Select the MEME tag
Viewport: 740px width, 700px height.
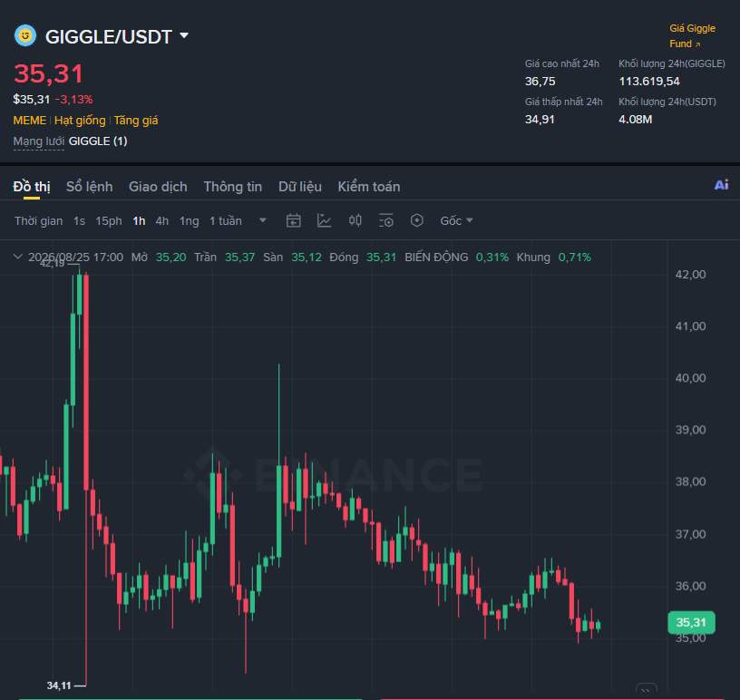[x=30, y=121]
